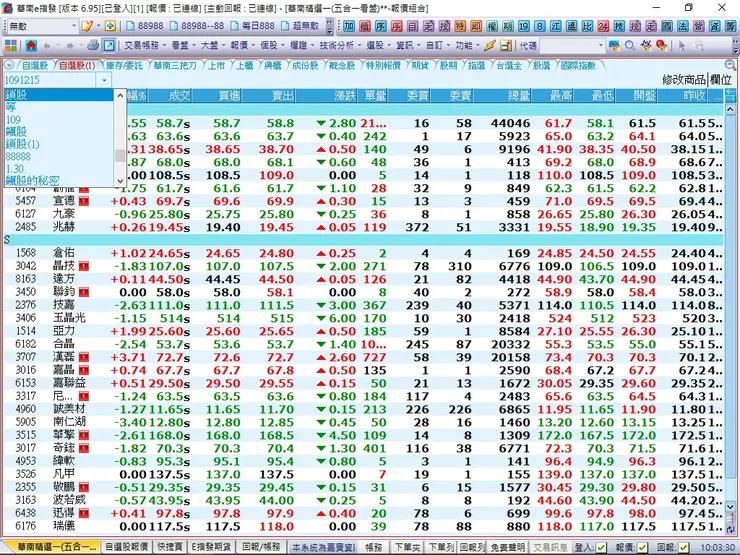The width and height of the screenshot is (740, 555).
Task: Click the '國' shortcut icon
Action: pyautogui.click(x=667, y=26)
